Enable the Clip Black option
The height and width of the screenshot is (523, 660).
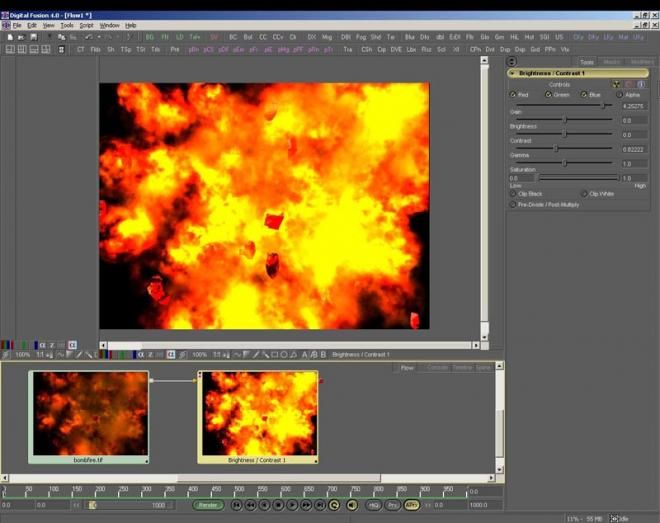(514, 193)
